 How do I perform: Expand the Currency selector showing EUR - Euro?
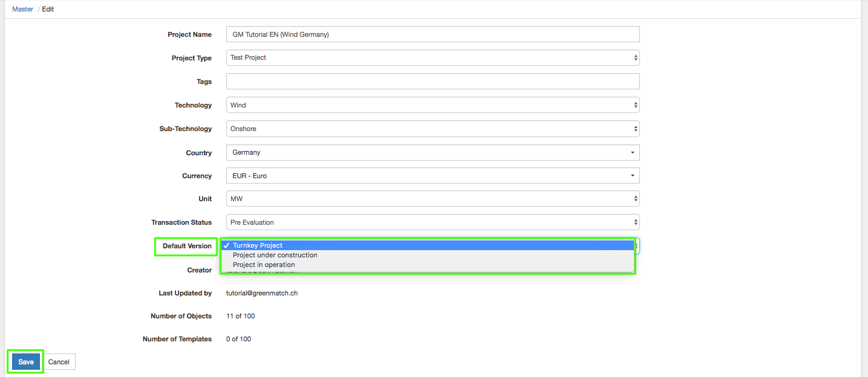coord(432,176)
